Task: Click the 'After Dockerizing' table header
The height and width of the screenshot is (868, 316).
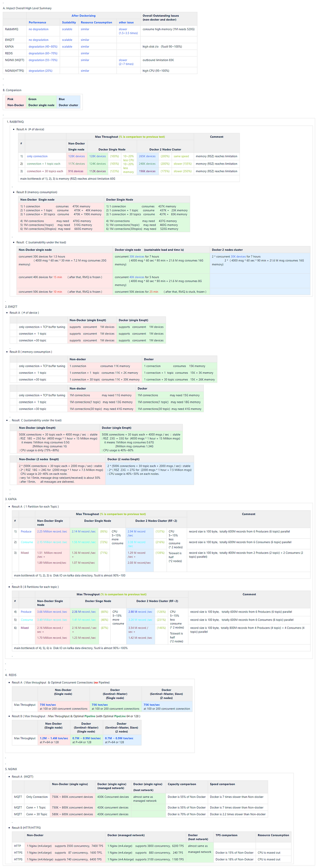Action: tap(84, 15)
